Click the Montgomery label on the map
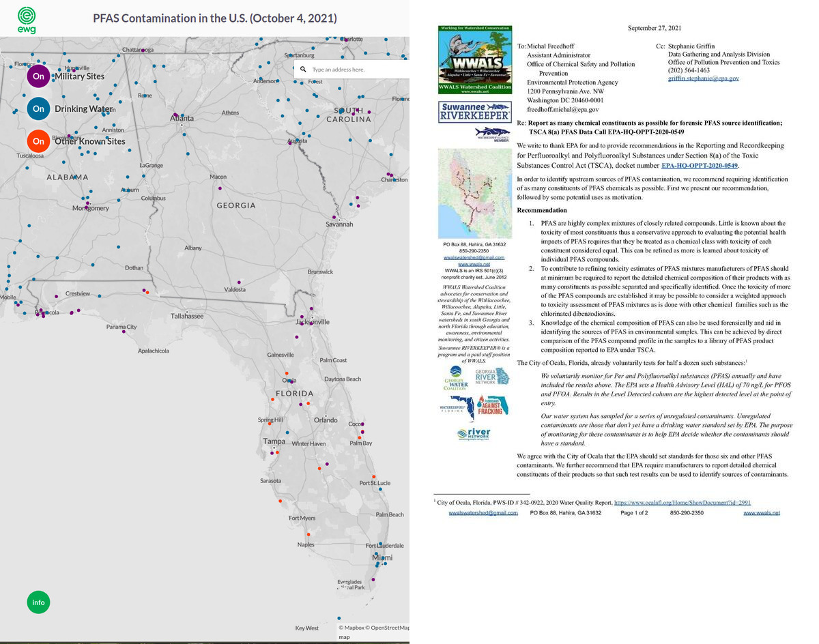This screenshot has height=644, width=819. click(91, 208)
